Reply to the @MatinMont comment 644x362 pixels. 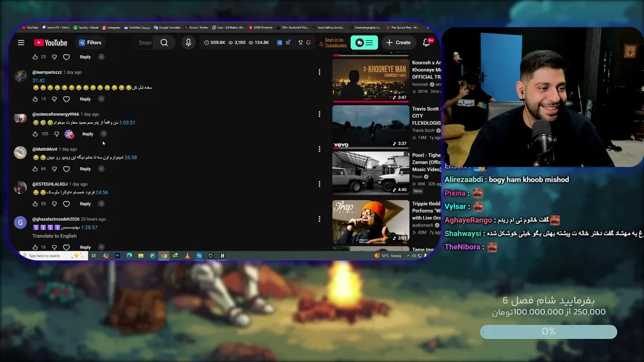click(x=85, y=169)
